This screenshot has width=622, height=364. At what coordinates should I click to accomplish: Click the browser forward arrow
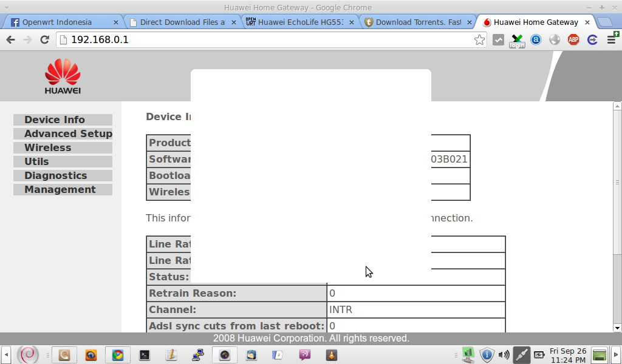(x=27, y=39)
